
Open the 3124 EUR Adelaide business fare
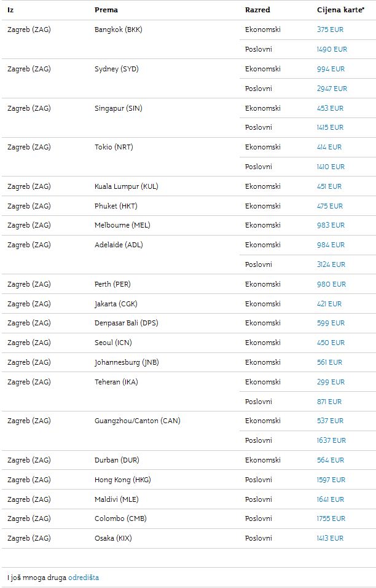pyautogui.click(x=331, y=264)
